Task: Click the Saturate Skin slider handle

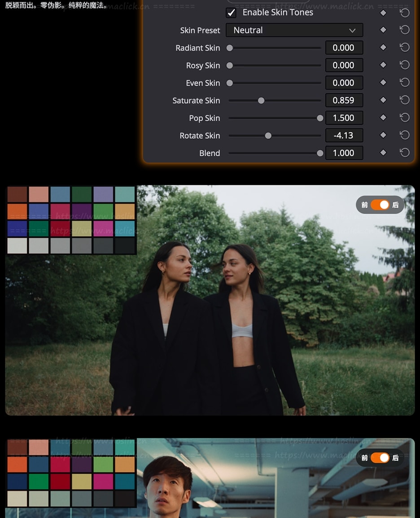Action: 261,101
